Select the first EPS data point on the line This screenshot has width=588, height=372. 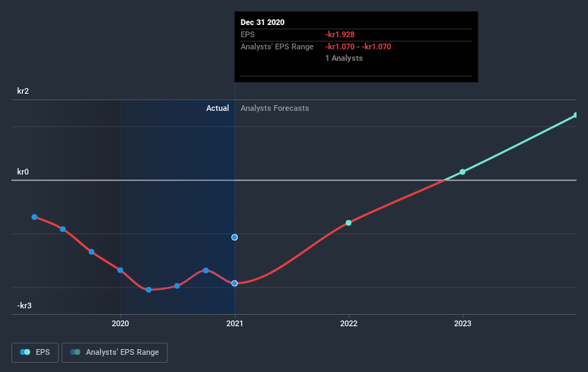click(34, 217)
